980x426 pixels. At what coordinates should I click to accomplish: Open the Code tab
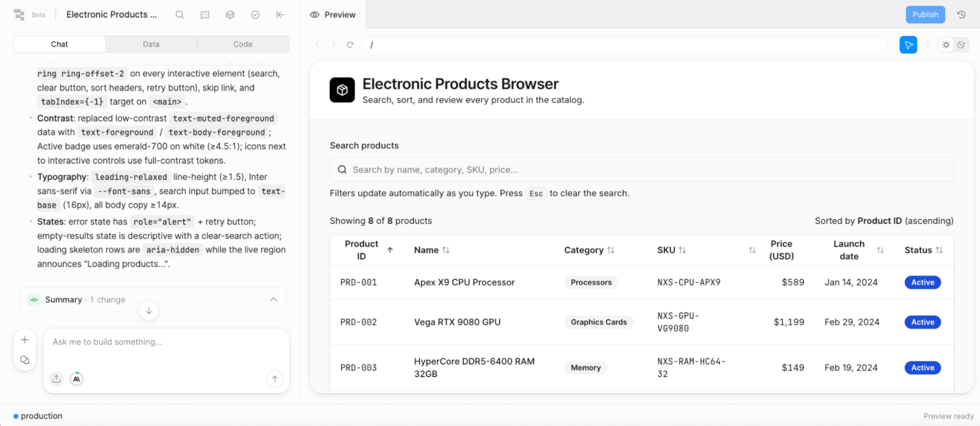coord(243,44)
